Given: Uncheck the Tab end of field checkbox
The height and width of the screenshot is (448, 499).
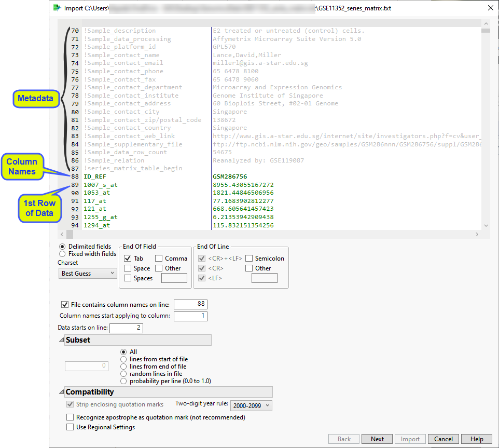Looking at the screenshot, I should click(128, 258).
